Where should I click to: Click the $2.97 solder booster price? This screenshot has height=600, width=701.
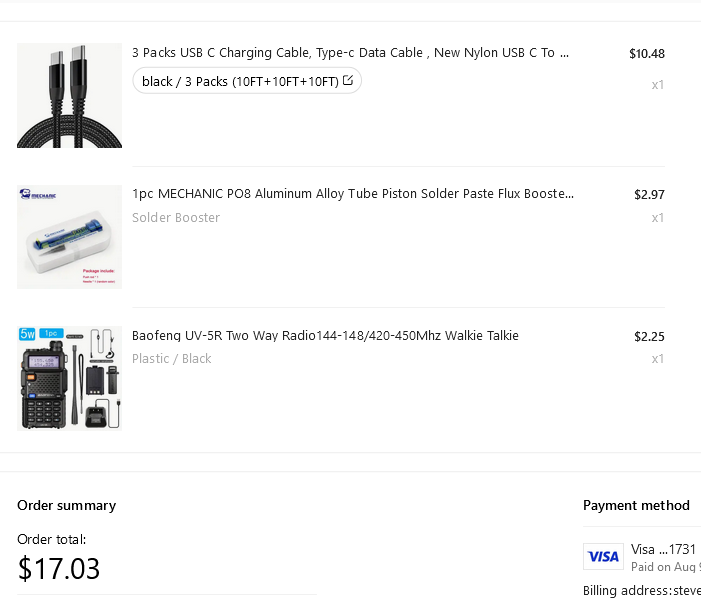(649, 194)
